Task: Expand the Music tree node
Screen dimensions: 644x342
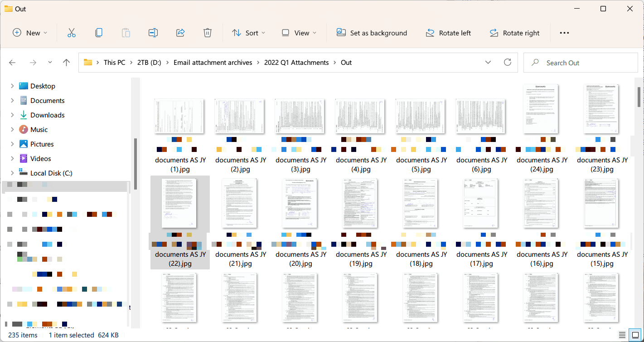Action: 12,130
